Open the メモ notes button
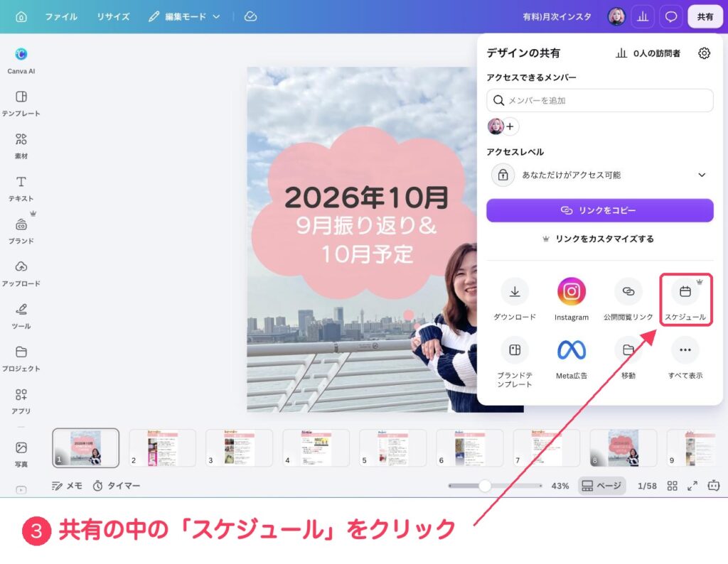This screenshot has width=728, height=564. click(67, 486)
